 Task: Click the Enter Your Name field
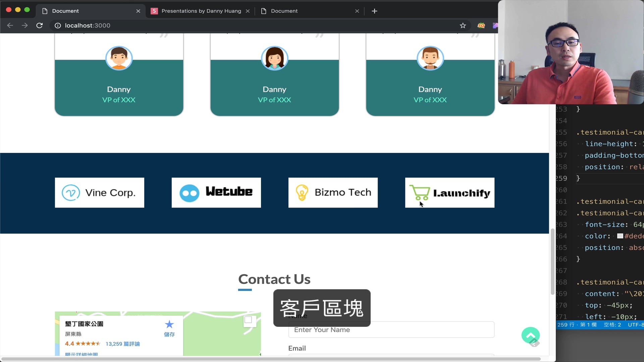tap(391, 330)
